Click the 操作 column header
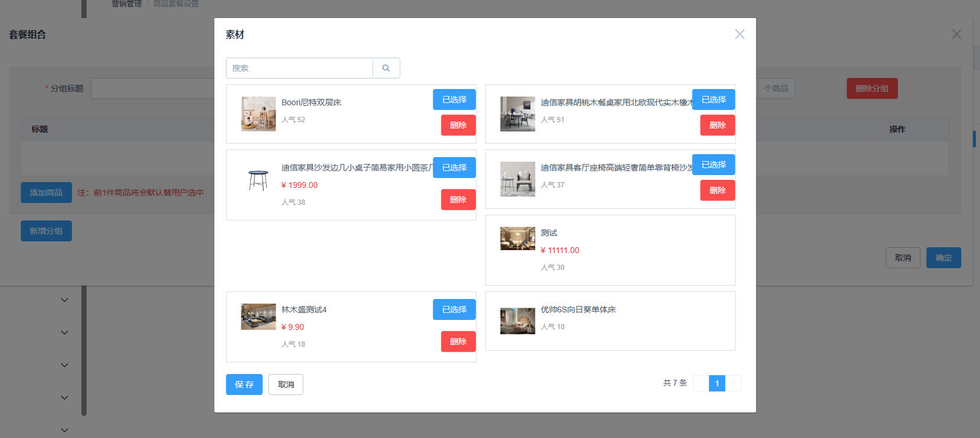 pyautogui.click(x=897, y=129)
